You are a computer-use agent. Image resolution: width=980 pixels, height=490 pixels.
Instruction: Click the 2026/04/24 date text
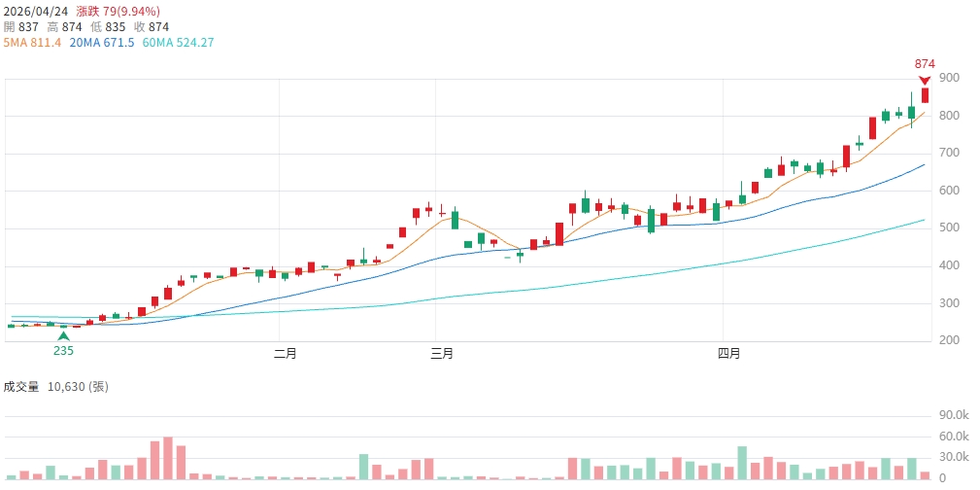[x=34, y=10]
